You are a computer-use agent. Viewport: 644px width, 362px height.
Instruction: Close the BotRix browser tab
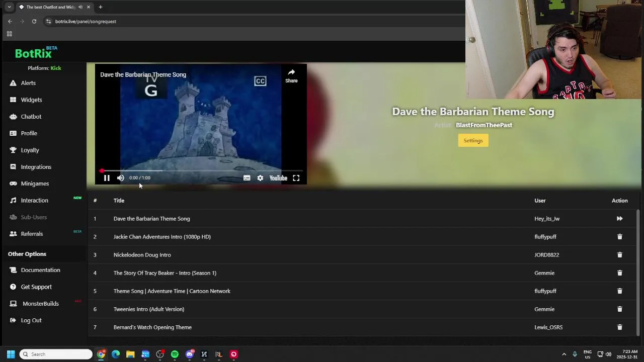(89, 7)
